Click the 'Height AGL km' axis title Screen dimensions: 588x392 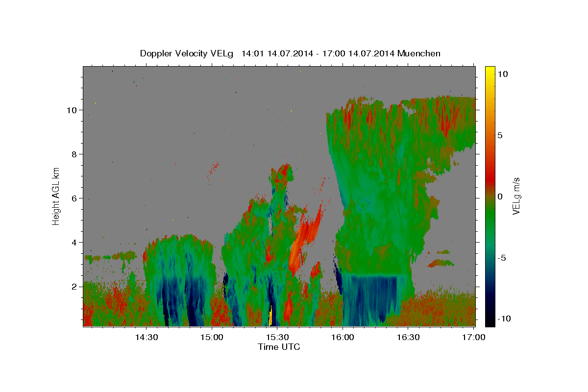pyautogui.click(x=56, y=196)
